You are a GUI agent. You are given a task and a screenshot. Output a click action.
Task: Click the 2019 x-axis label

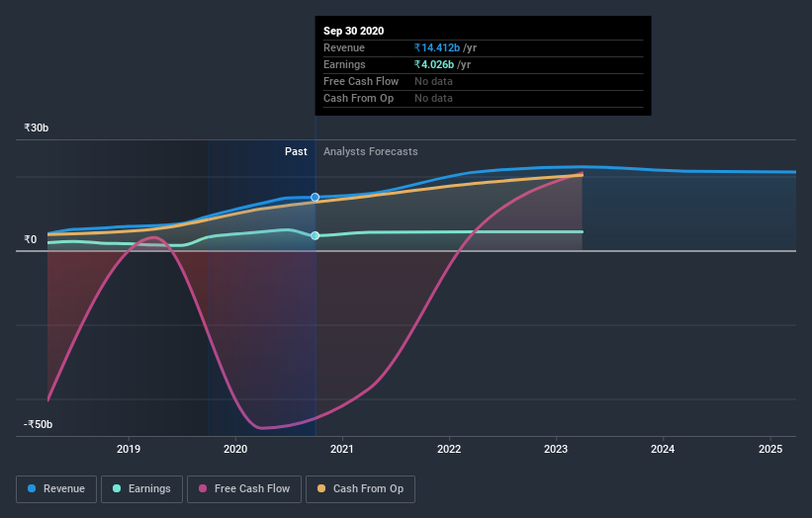click(129, 449)
